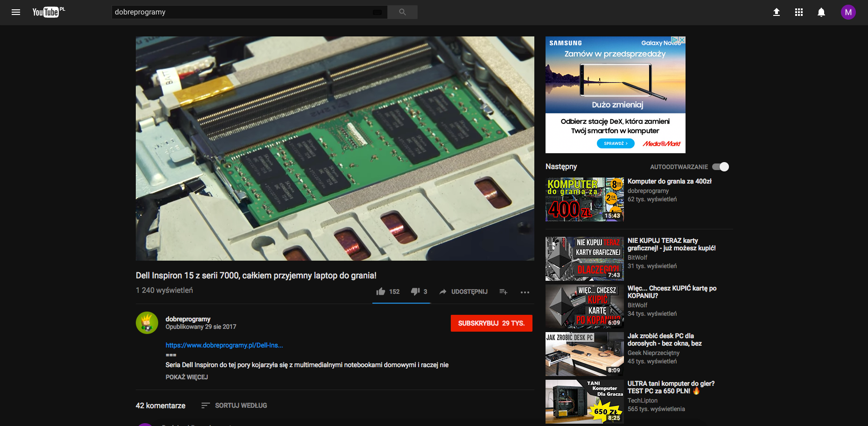Screen dimensions: 868x426
Task: Click the 1 240 wyświetleń view count
Action: click(164, 290)
